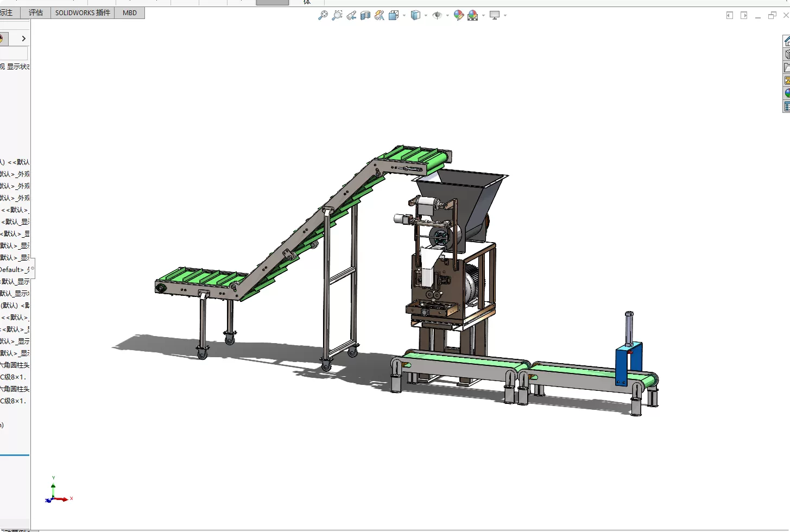The height and width of the screenshot is (532, 790).
Task: Toggle the Hide/Show Items eye icon
Action: (437, 15)
